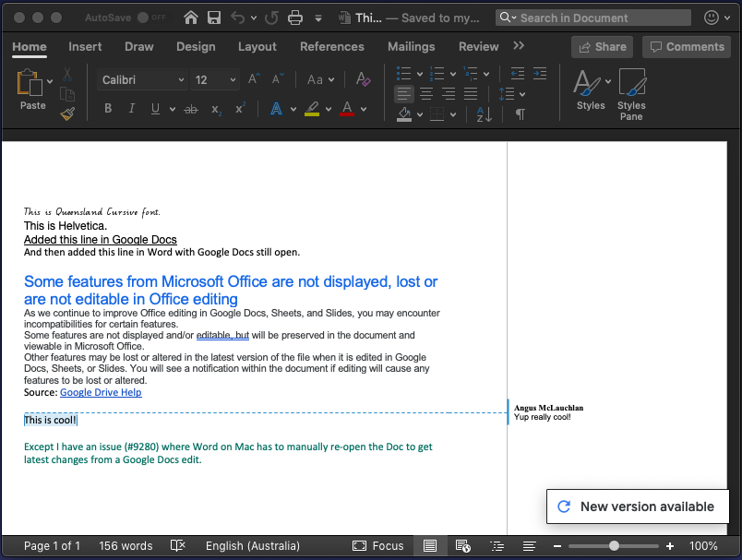Cut selection with the scissors icon
Viewport: 742px width, 560px height.
(x=67, y=74)
